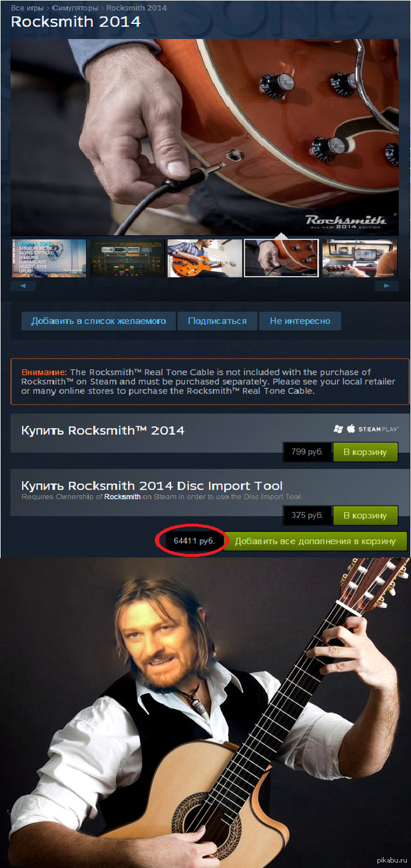The width and height of the screenshot is (411, 868).
Task: Select the orange guitar player thumbnail
Action: point(205,258)
